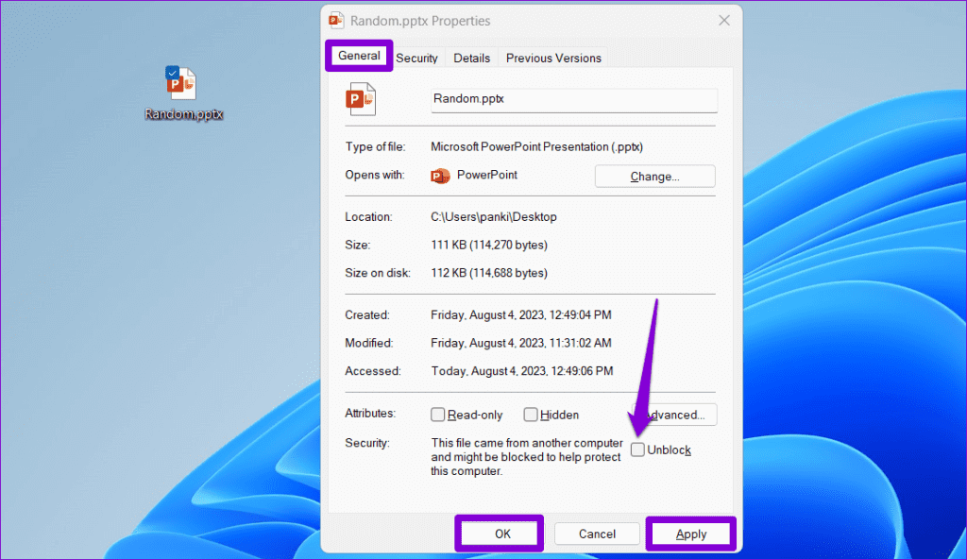Click the large PowerPoint file icon beside filename
Screen dimensions: 967x560
pyautogui.click(x=361, y=98)
